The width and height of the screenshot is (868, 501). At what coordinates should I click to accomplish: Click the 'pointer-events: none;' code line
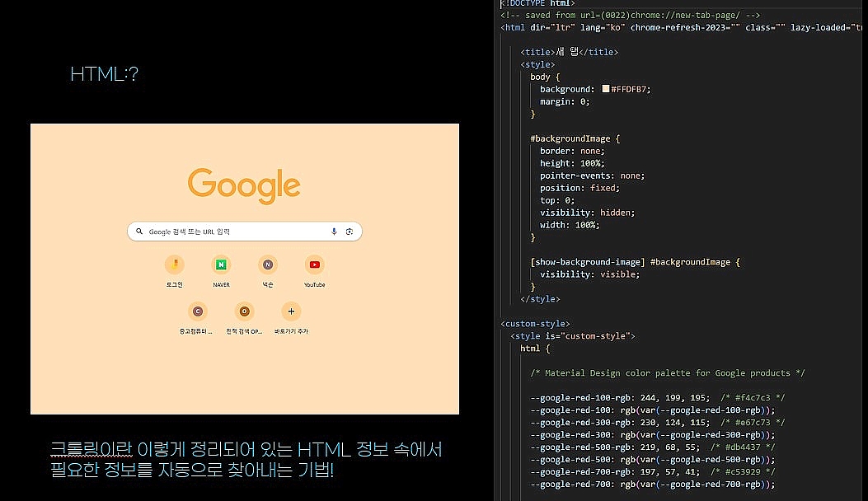593,176
